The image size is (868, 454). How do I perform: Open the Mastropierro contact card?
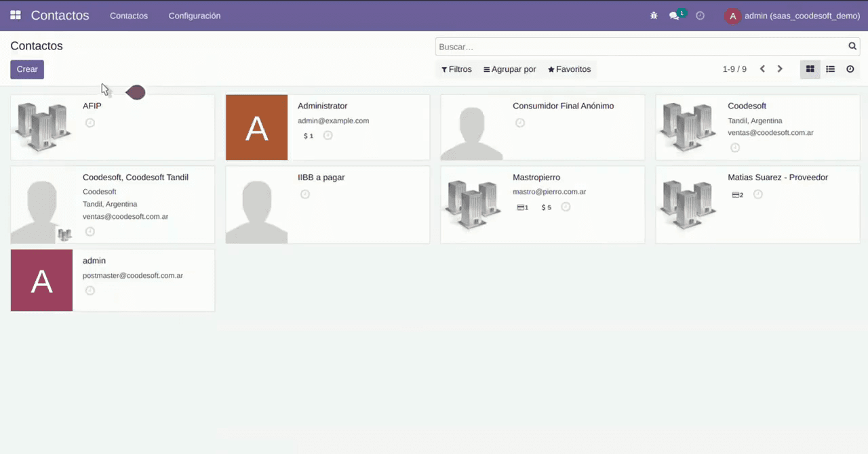(x=542, y=205)
